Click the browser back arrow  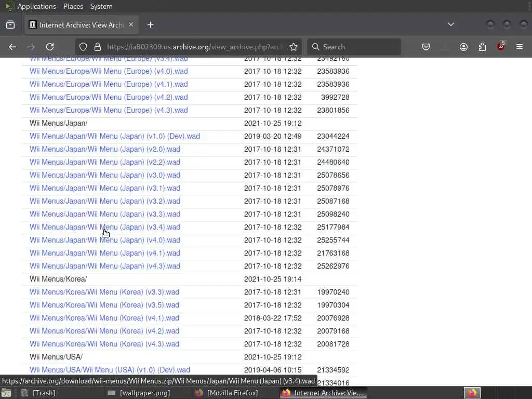click(x=12, y=47)
